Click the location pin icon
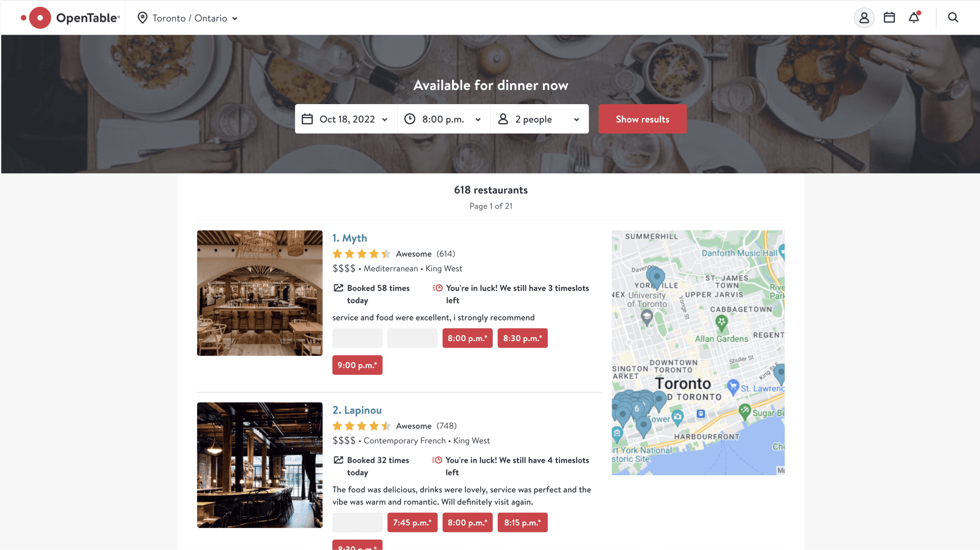Screen dimensions: 980x550 tap(142, 18)
